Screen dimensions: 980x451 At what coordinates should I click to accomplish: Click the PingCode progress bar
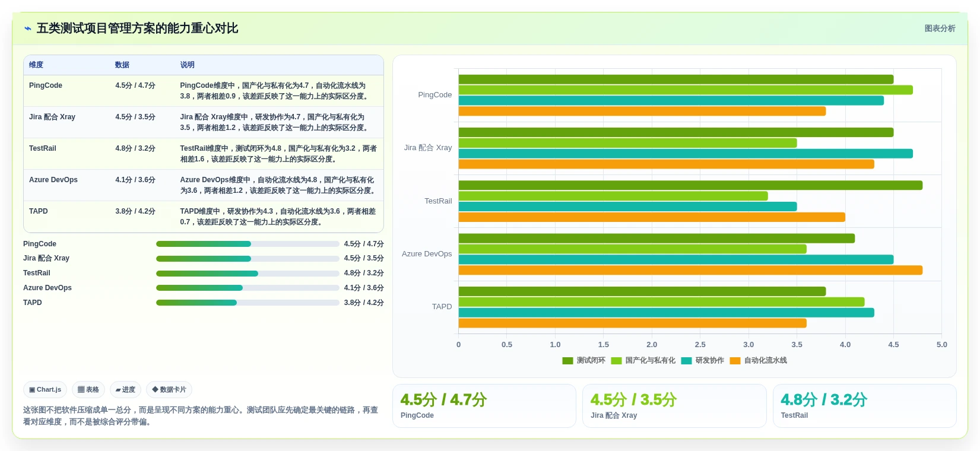click(x=248, y=244)
